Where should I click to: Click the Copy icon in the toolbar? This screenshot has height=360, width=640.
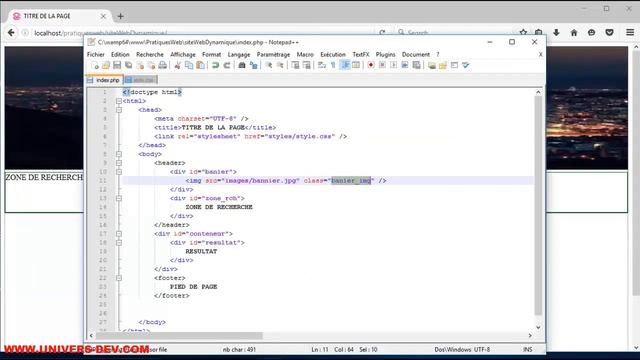point(189,65)
